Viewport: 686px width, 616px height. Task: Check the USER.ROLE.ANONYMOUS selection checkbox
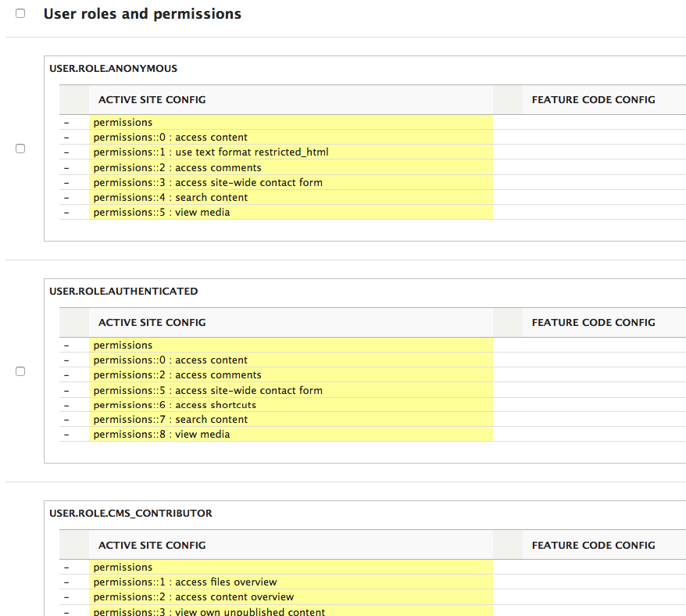tap(20, 149)
